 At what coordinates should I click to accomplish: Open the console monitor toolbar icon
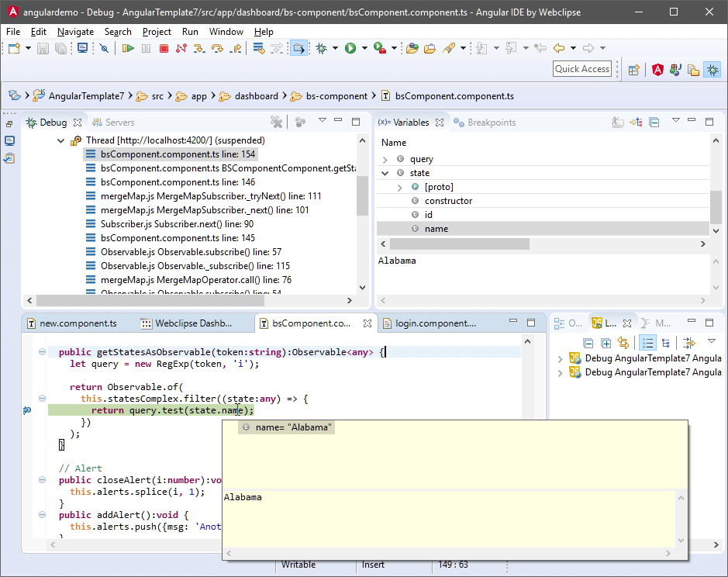[x=83, y=48]
